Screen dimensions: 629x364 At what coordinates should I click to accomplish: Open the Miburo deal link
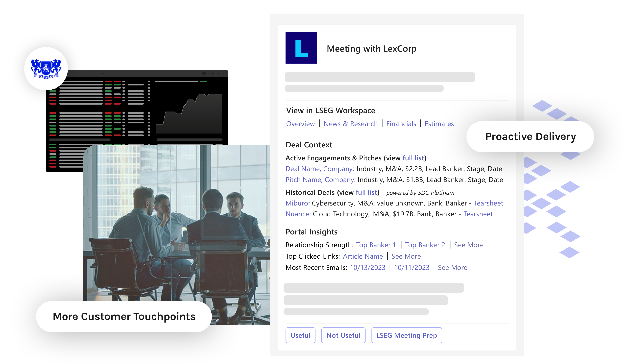297,203
